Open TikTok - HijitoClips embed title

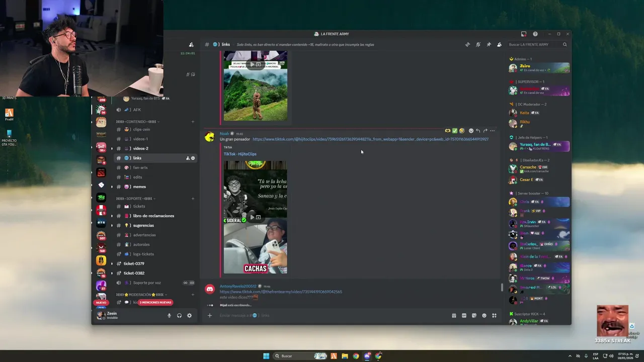pos(240,154)
